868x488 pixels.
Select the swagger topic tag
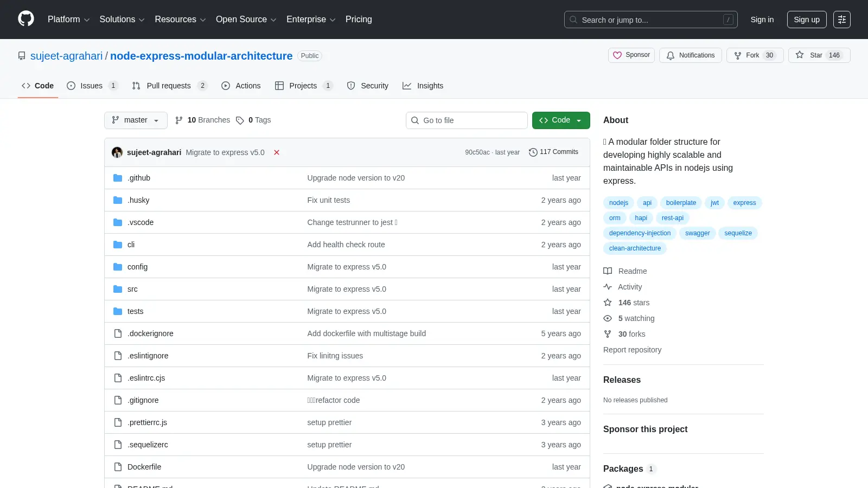(697, 233)
